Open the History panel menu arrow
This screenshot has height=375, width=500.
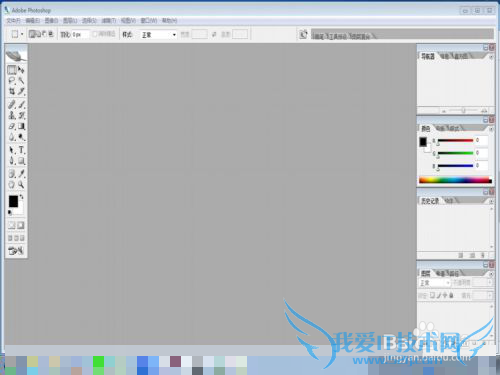[x=491, y=202]
